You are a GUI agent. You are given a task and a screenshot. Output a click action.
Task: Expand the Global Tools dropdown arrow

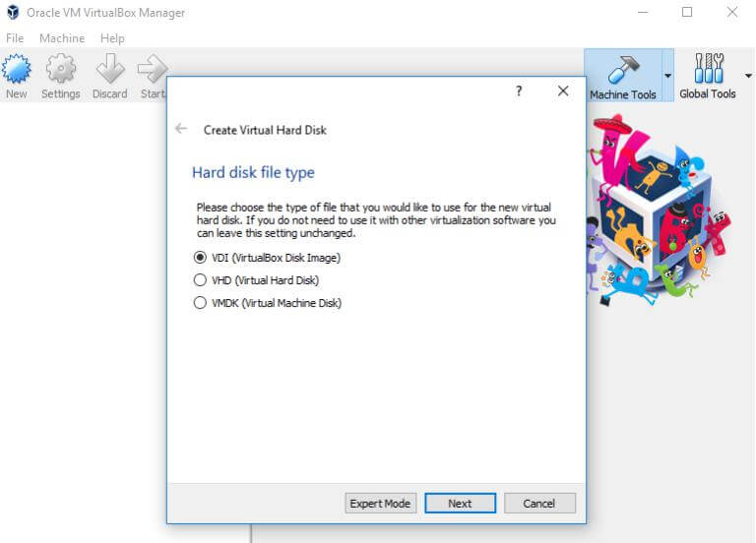click(x=748, y=76)
